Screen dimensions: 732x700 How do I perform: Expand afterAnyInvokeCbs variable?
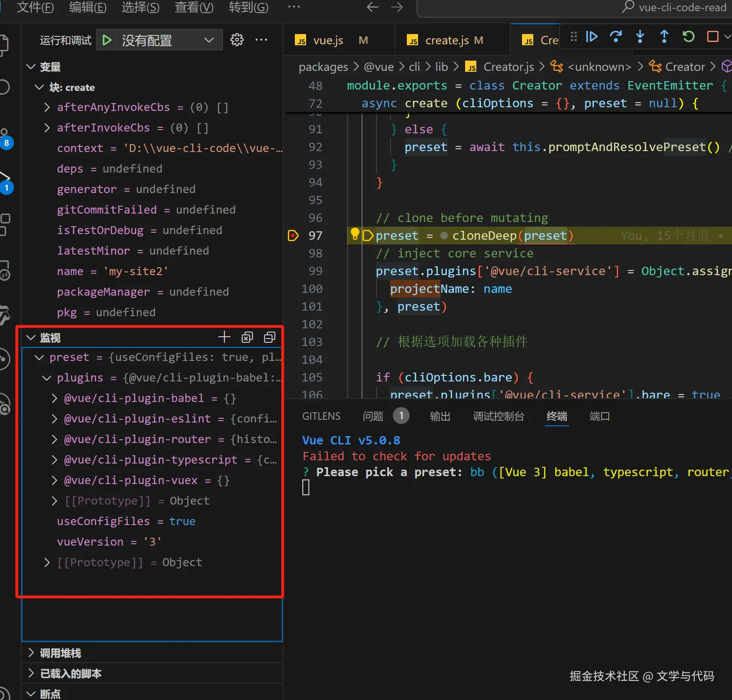(47, 107)
